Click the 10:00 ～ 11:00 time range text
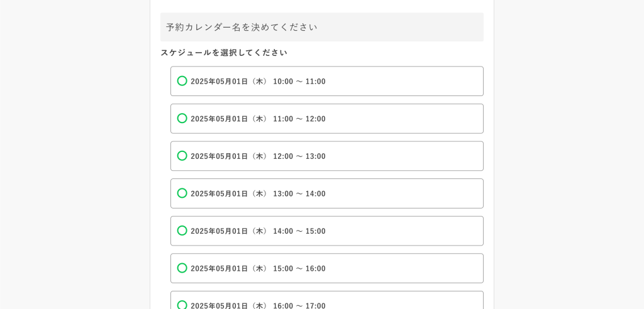Screen dimensions: 644x309 click(x=299, y=82)
